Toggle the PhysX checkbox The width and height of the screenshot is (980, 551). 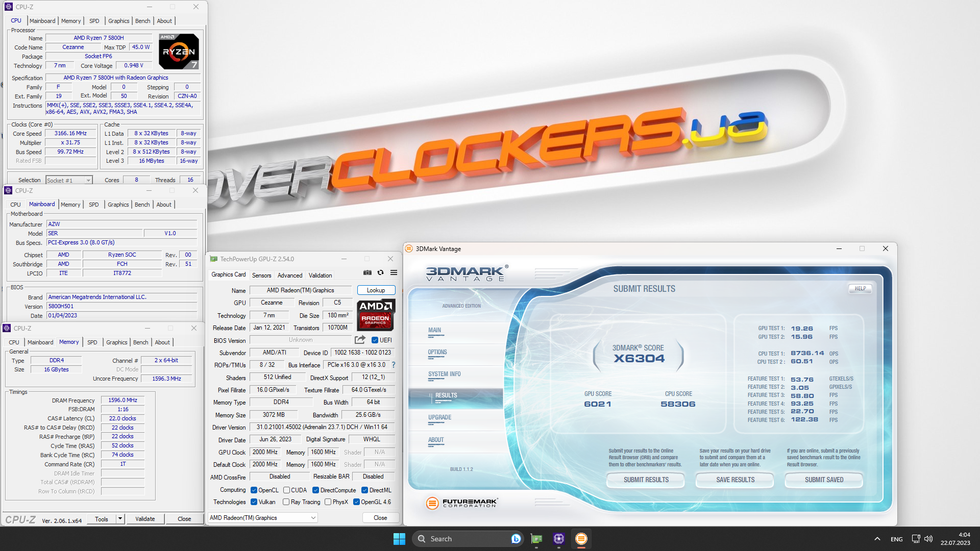[328, 502]
